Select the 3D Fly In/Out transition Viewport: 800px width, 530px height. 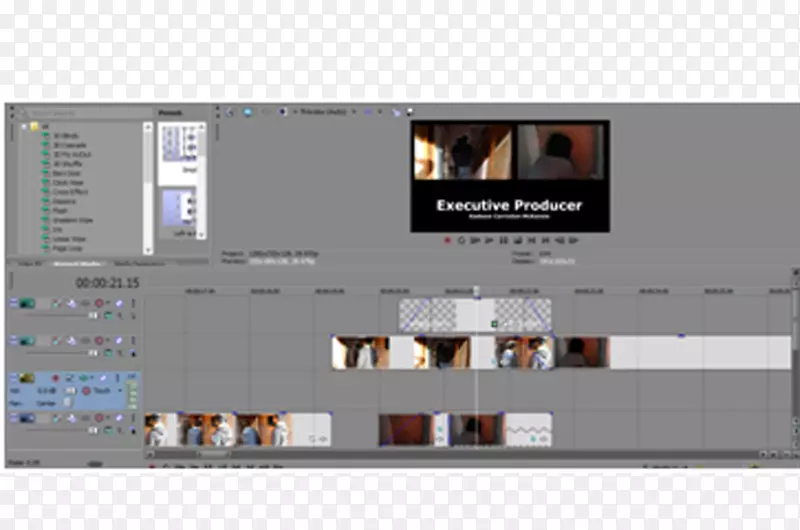[72, 155]
